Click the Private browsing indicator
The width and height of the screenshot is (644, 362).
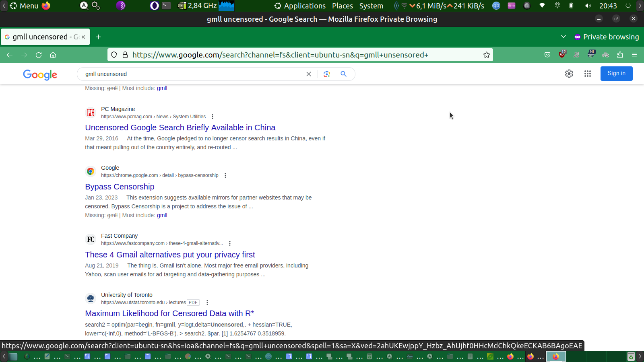tap(607, 37)
